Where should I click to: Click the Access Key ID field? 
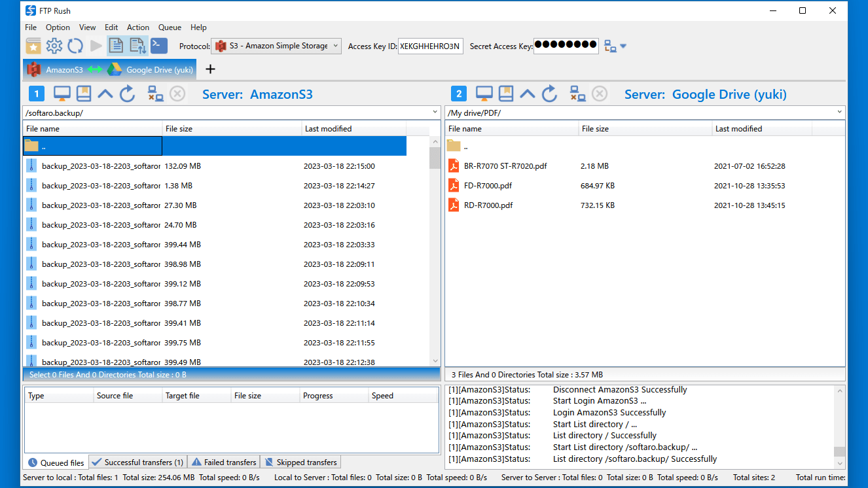tap(430, 46)
